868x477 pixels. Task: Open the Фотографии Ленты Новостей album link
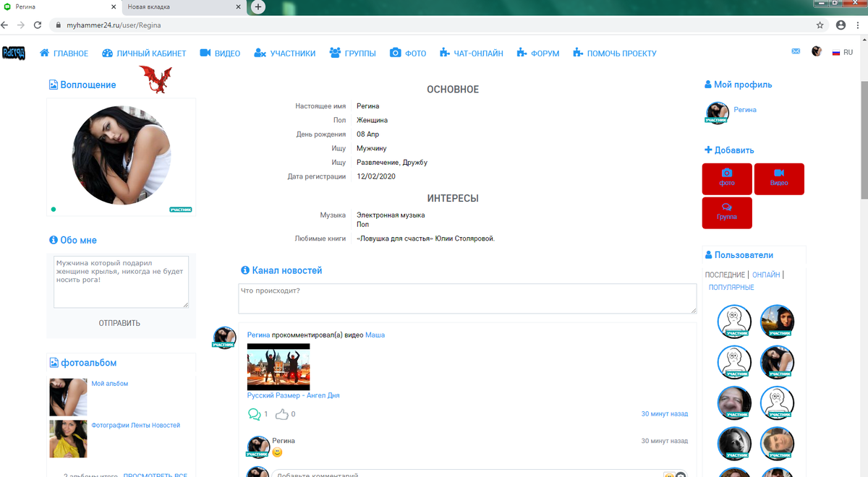coord(136,426)
